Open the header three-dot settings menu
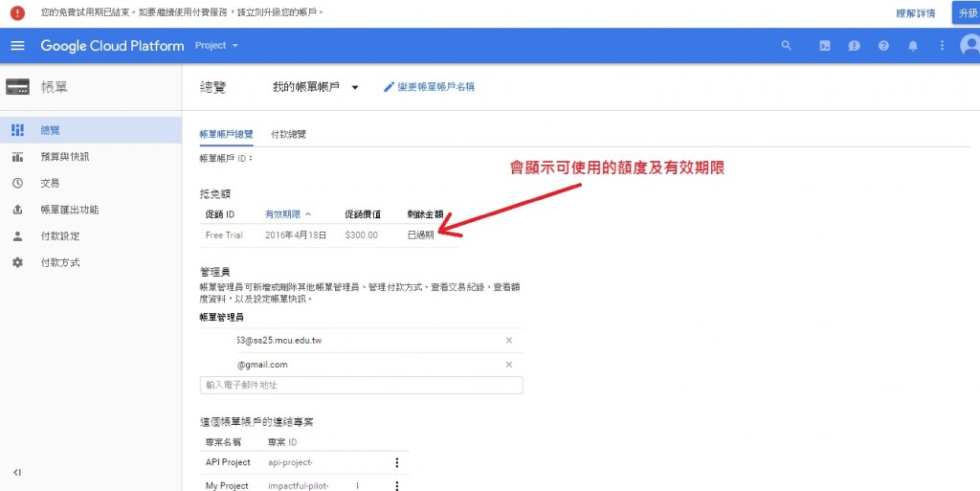Image resolution: width=980 pixels, height=491 pixels. pyautogui.click(x=942, y=46)
